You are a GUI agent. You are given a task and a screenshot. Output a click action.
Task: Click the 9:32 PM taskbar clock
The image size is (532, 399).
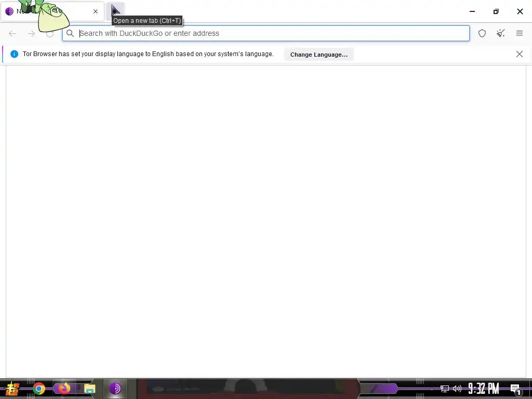(484, 389)
